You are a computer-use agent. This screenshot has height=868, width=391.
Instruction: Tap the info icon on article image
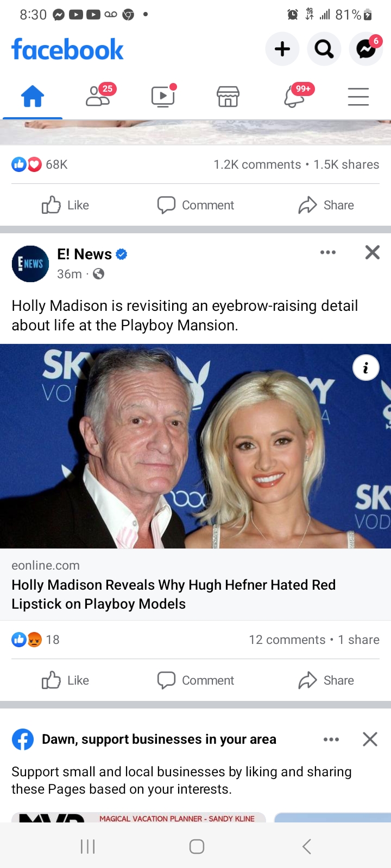click(x=366, y=368)
